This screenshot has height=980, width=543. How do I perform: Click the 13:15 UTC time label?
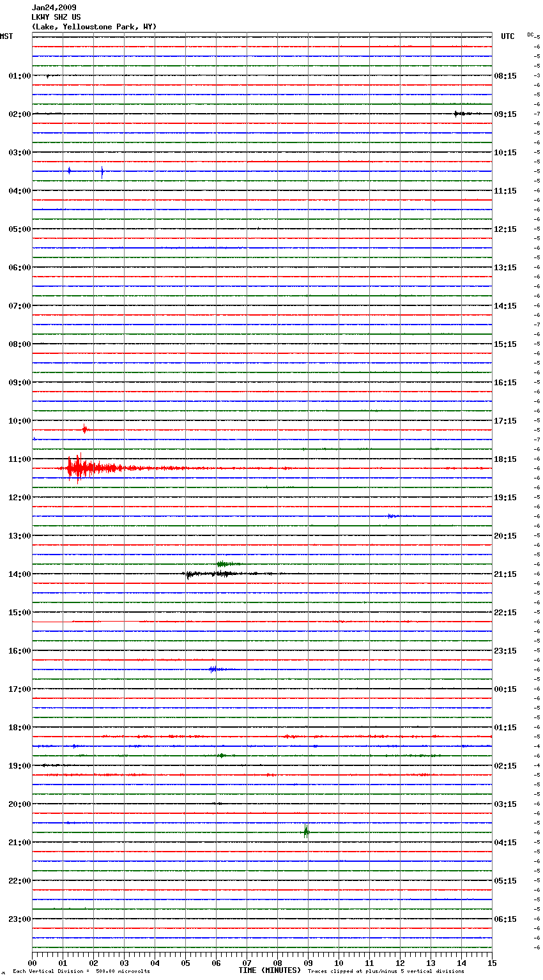[x=505, y=268]
